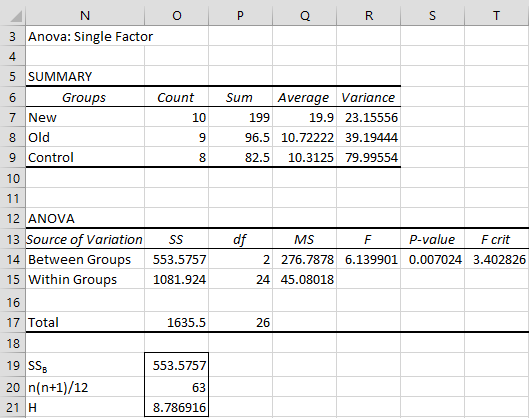The width and height of the screenshot is (529, 418).
Task: Click the 'F' header cell
Action: (x=368, y=239)
